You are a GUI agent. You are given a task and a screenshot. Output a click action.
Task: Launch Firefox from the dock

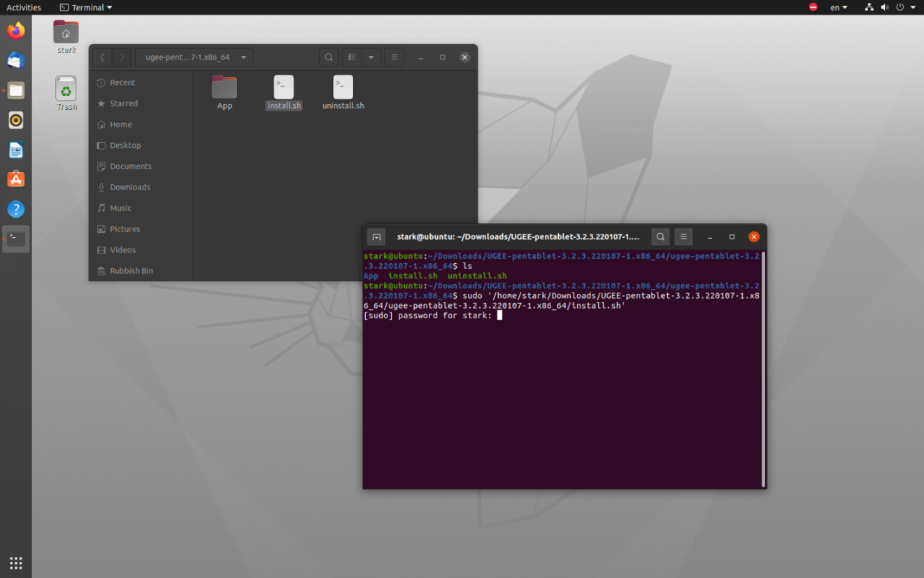[16, 31]
